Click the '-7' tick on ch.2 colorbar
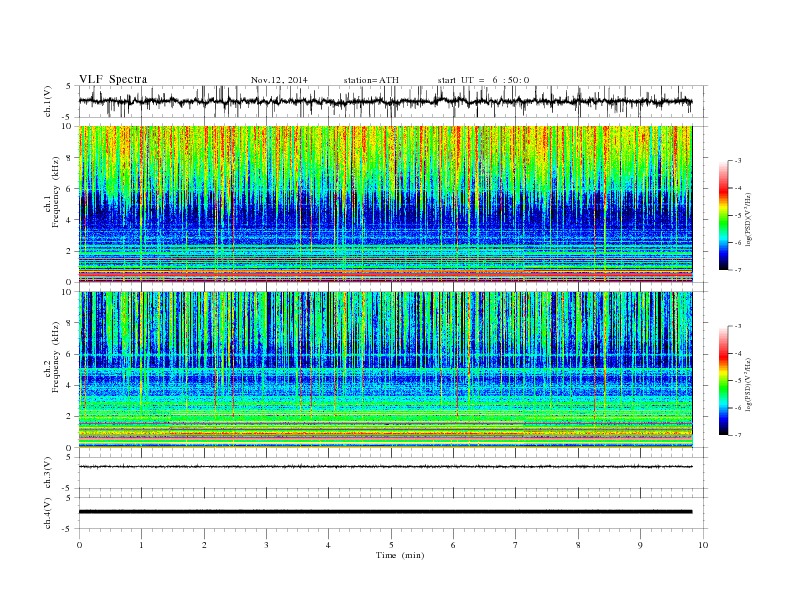The image size is (792, 612). pyautogui.click(x=738, y=435)
